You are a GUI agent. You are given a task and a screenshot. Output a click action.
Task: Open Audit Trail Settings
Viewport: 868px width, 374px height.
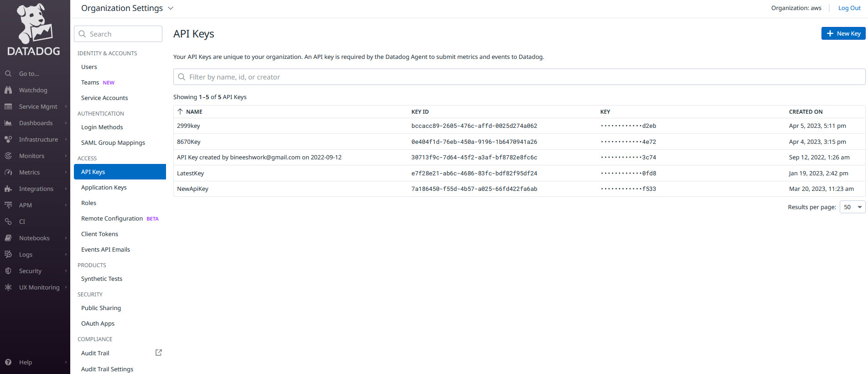[107, 369]
